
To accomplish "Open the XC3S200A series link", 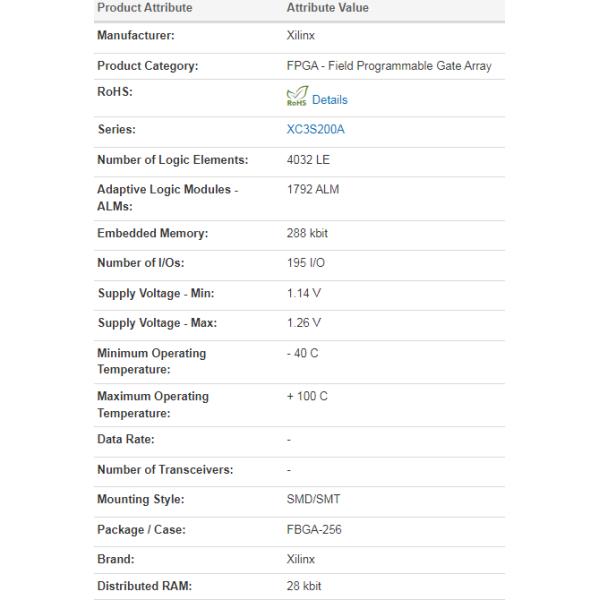I will click(315, 129).
